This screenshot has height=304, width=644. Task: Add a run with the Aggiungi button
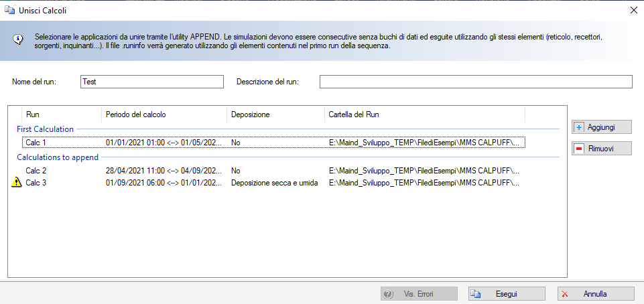click(602, 127)
